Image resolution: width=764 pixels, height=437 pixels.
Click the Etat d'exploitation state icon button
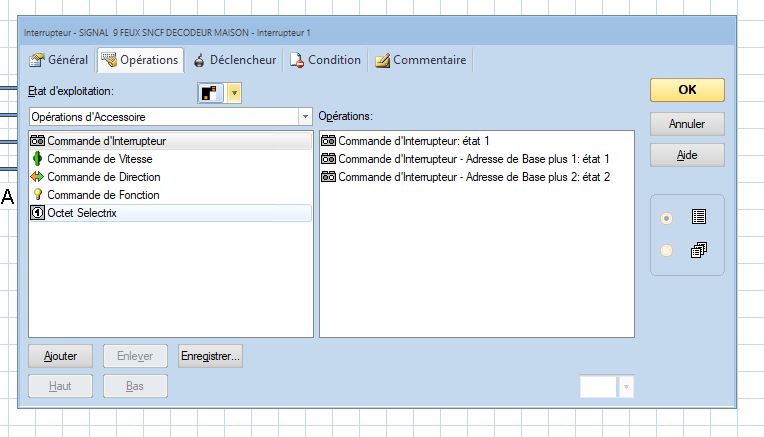coord(210,93)
